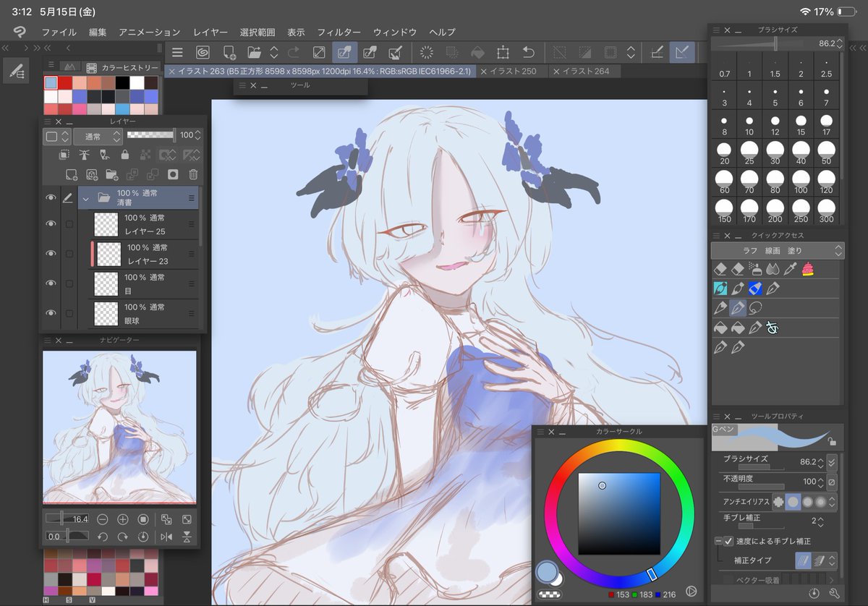Viewport: 868px width, 606px height.
Task: Click the transform scale/rotate icon in command bar
Action: tap(503, 52)
